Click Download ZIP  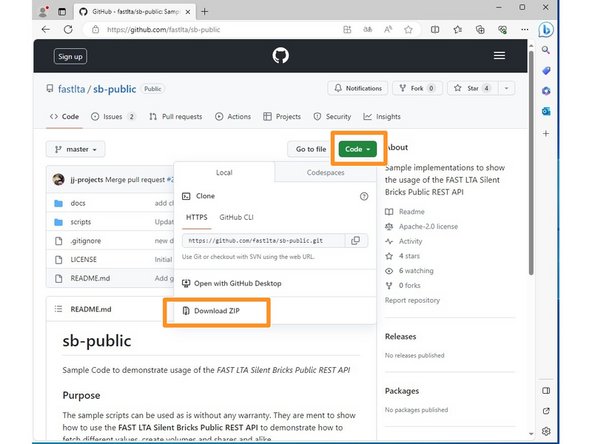point(216,311)
